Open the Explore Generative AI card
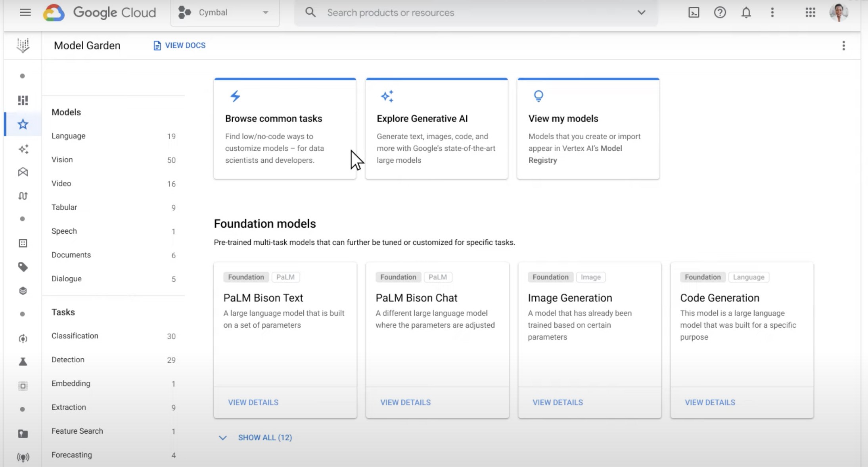 (436, 129)
